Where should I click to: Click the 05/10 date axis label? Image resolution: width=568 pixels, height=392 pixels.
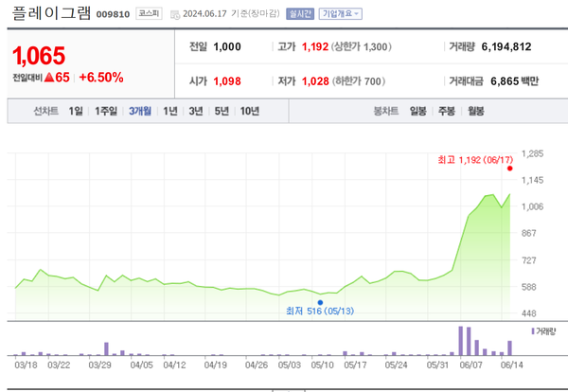[x=322, y=365]
